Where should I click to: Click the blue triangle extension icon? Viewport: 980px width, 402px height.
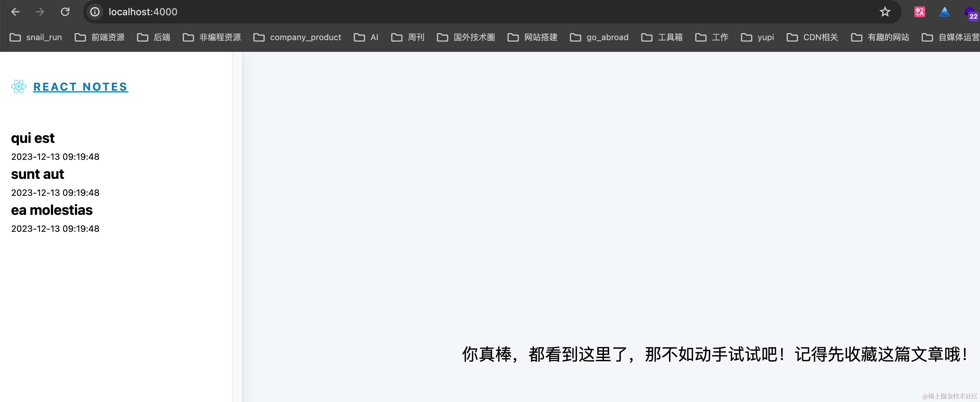click(x=944, y=12)
